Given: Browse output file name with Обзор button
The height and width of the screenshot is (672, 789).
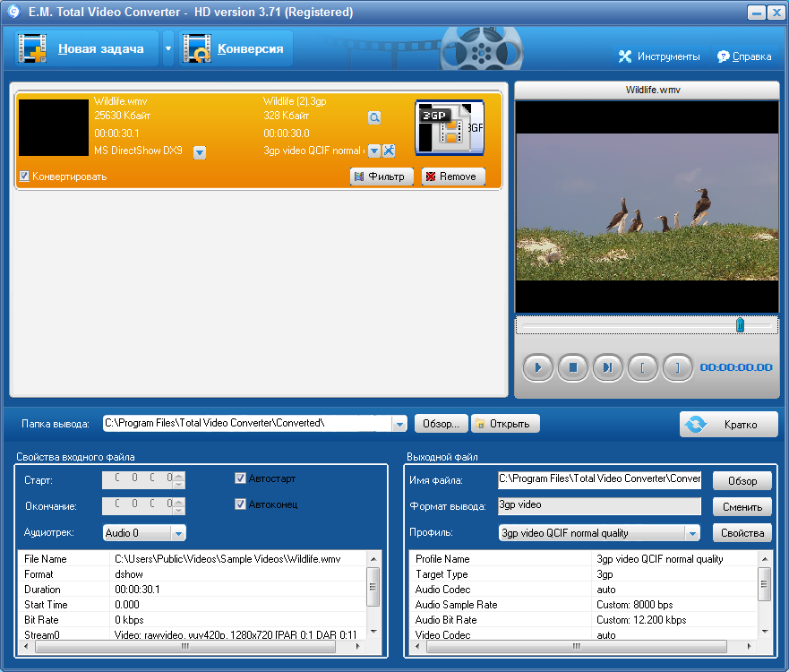Looking at the screenshot, I should [742, 481].
